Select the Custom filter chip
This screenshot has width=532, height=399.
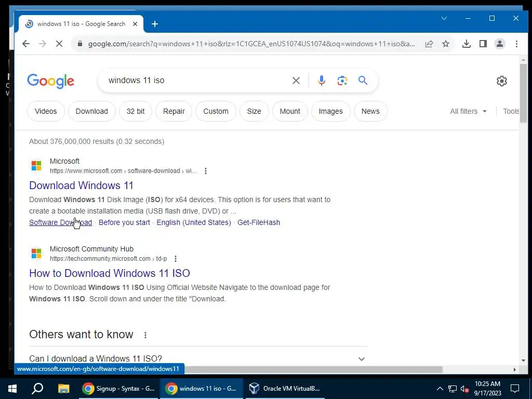coord(216,111)
